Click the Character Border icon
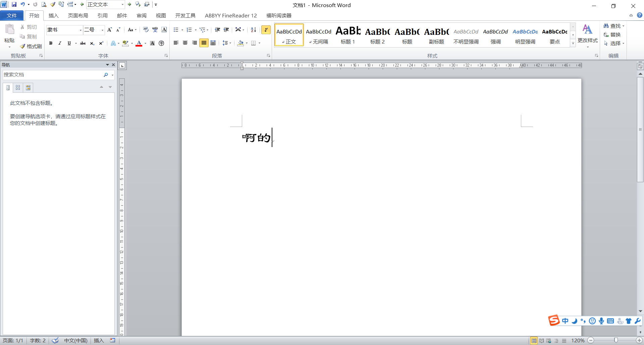The image size is (644, 345). point(164,30)
